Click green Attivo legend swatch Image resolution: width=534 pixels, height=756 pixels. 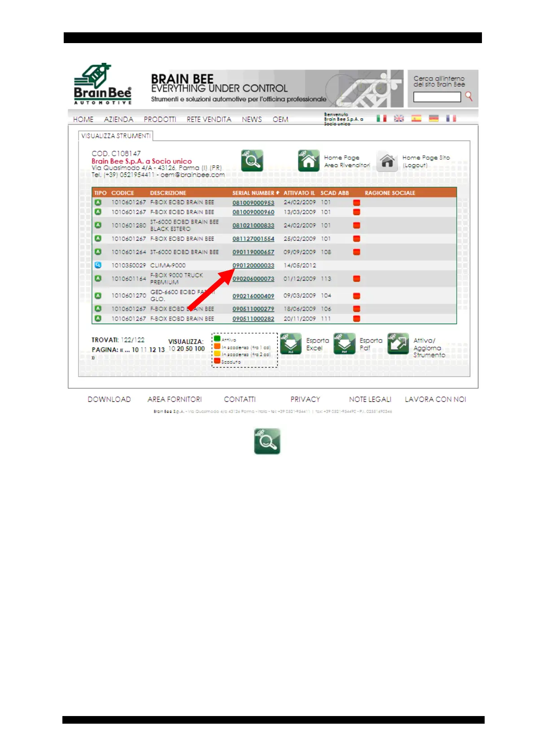click(217, 339)
